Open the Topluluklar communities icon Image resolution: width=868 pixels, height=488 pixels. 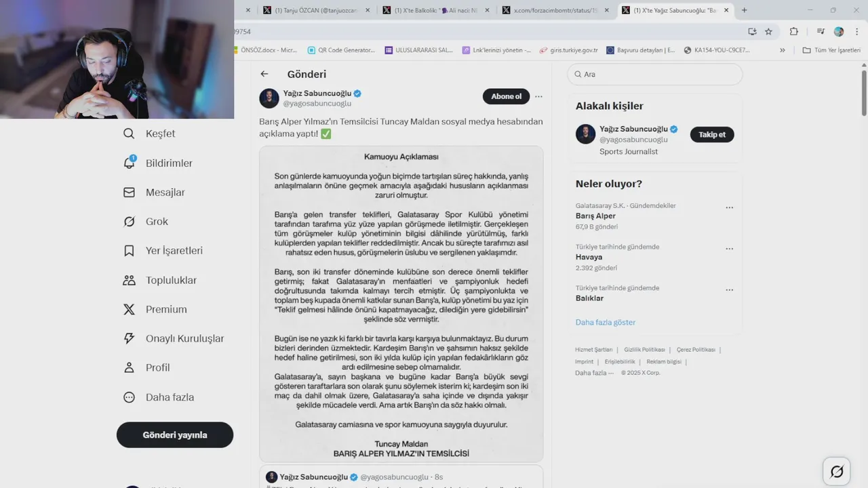(129, 280)
